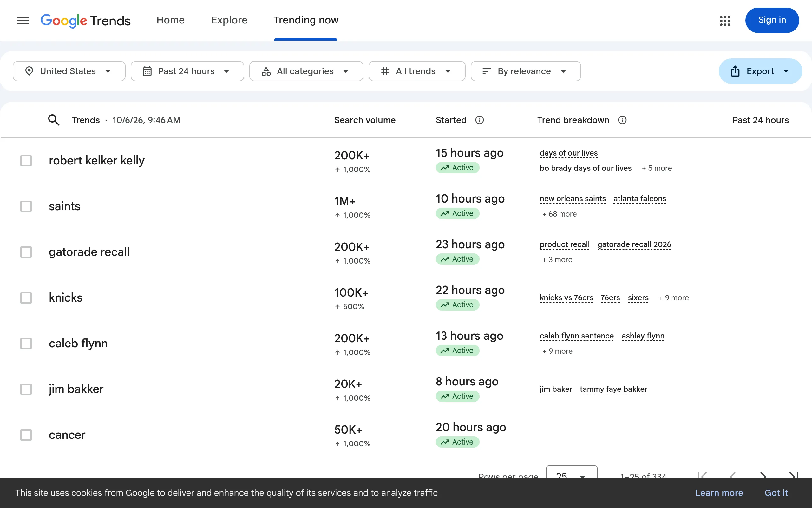Open the Export dropdown button
Screen dimensions: 812x508
[760, 71]
